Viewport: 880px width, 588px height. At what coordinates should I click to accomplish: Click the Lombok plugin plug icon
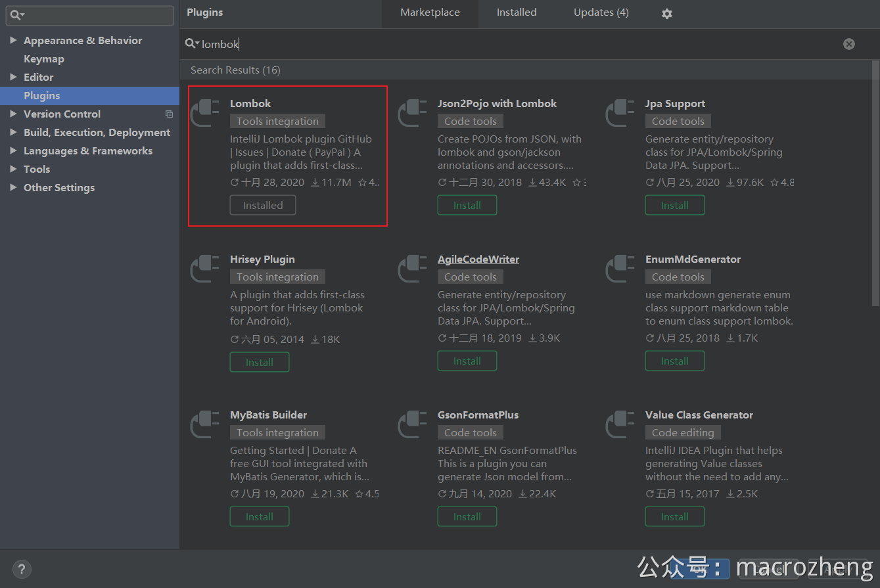[204, 112]
